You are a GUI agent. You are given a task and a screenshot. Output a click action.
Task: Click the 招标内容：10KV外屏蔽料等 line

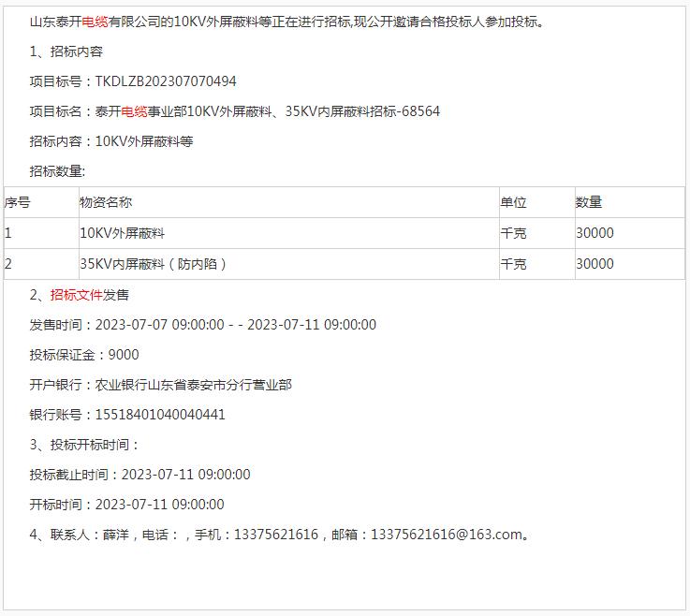(111, 141)
